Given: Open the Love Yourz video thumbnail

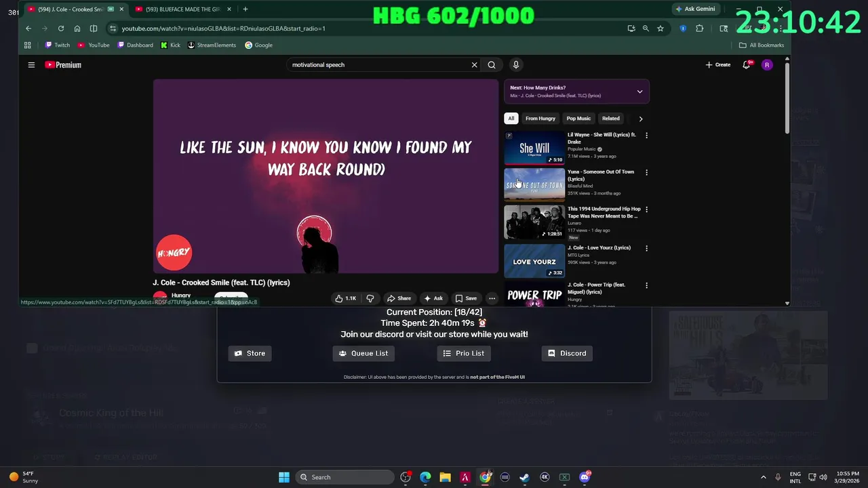Looking at the screenshot, I should [x=534, y=261].
